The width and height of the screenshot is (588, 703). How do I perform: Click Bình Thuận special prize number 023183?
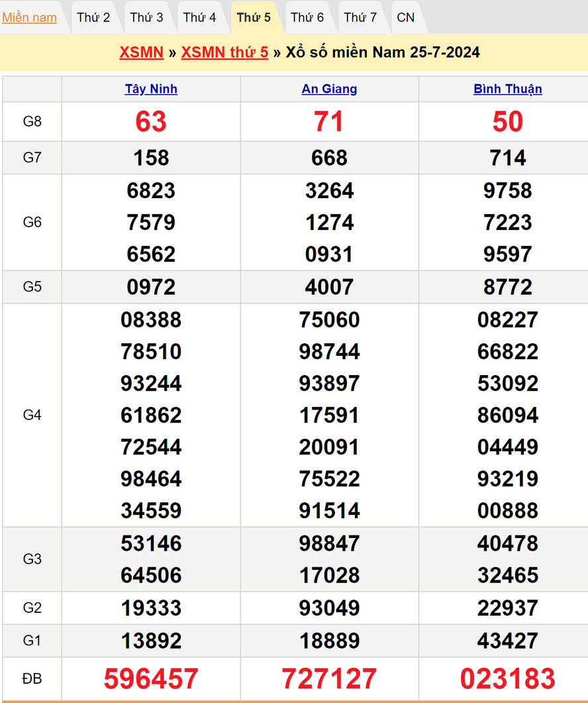[507, 678]
